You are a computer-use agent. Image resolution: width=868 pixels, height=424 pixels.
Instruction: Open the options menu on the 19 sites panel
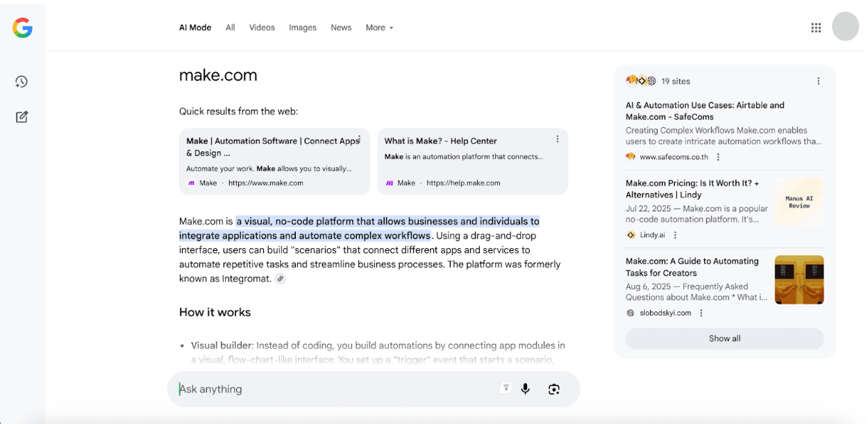pyautogui.click(x=818, y=81)
